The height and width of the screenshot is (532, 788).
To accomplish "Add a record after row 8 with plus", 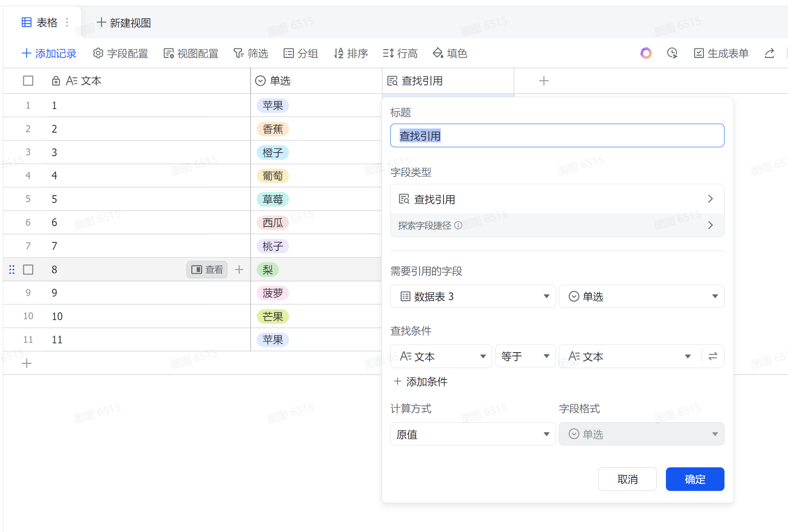I will 239,269.
